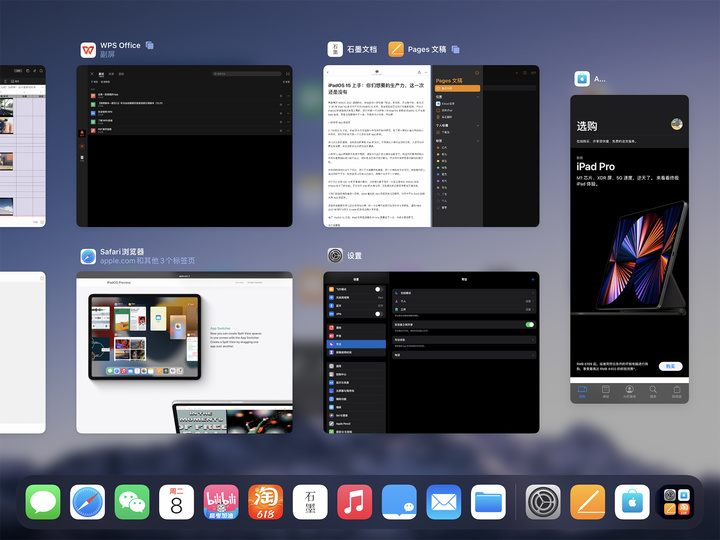Open Messages app in the dock
720x540 pixels.
[43, 502]
